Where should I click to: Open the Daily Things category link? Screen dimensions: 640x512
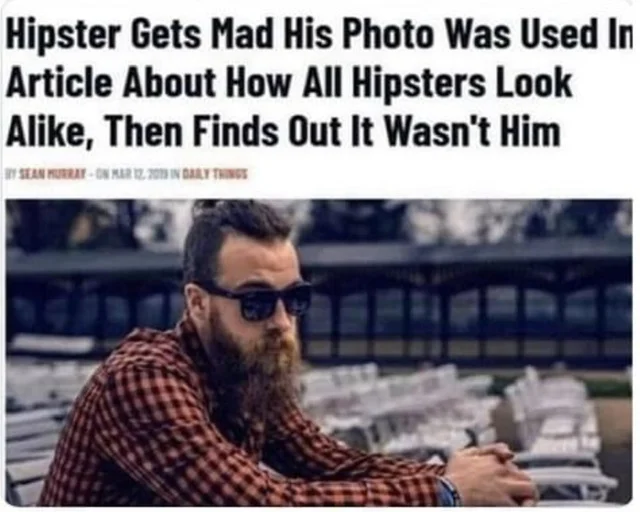(214, 174)
